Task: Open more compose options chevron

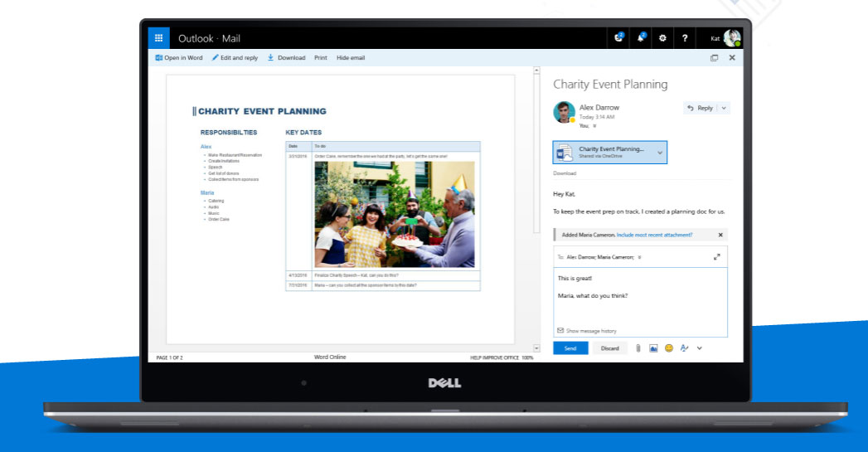Action: tap(699, 348)
